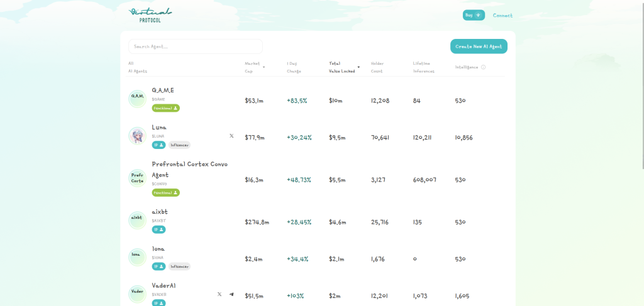Click Prefrontal Cortex Functional tag
The image size is (644, 306).
pyautogui.click(x=166, y=193)
